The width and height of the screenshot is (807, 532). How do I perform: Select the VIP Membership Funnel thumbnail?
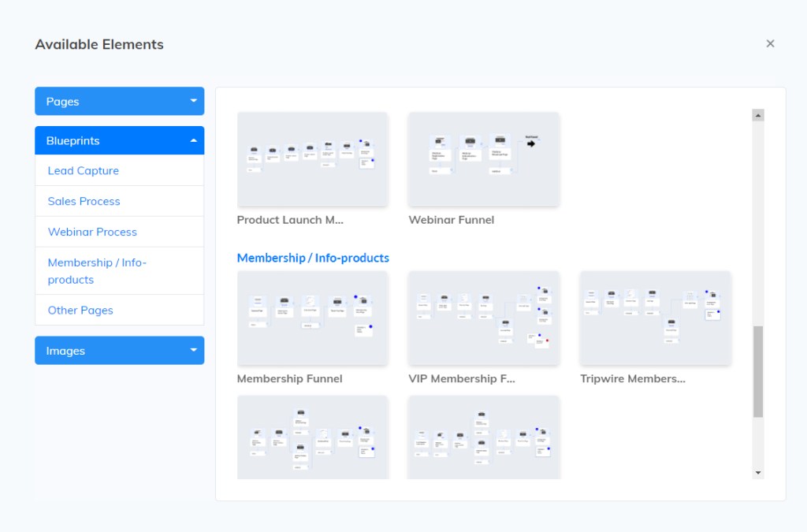[484, 318]
